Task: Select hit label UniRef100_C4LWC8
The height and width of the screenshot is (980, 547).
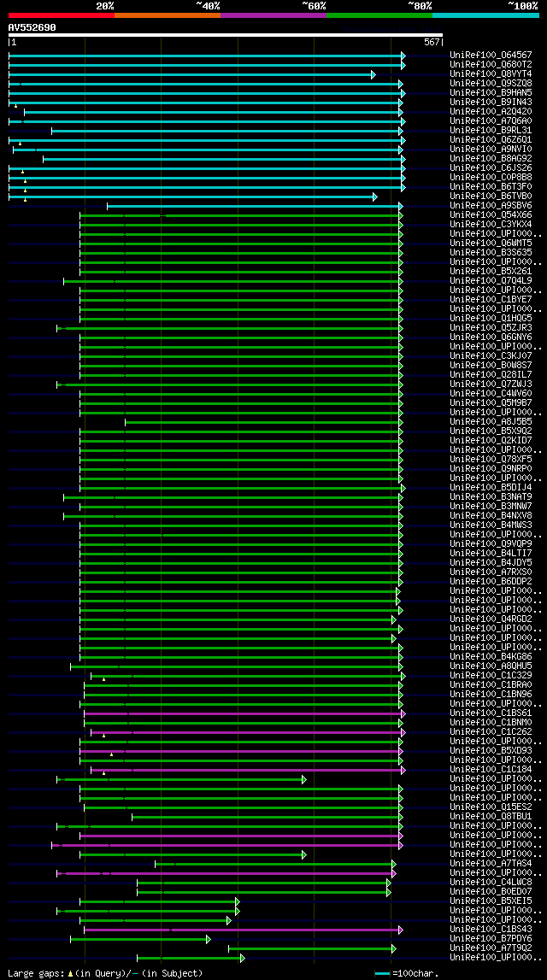Action: tap(491, 883)
